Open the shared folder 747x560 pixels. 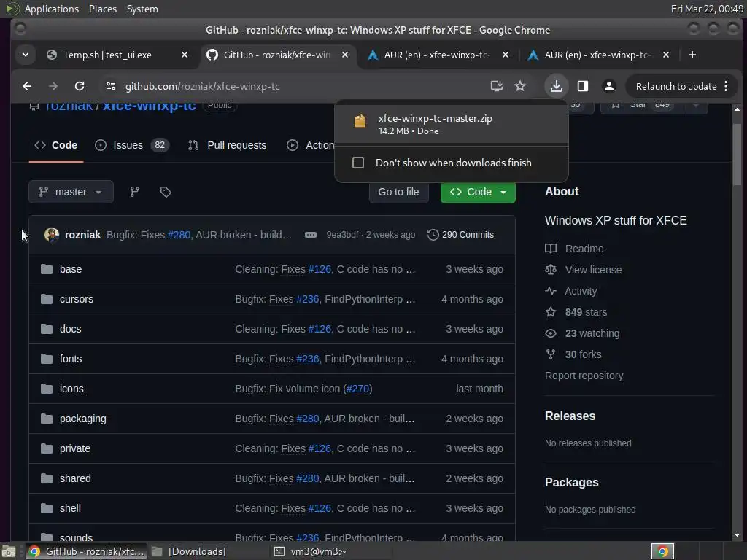pyautogui.click(x=75, y=478)
